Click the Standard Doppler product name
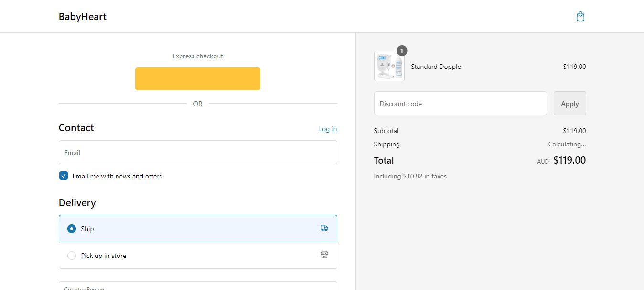This screenshot has width=644, height=290. click(x=437, y=67)
